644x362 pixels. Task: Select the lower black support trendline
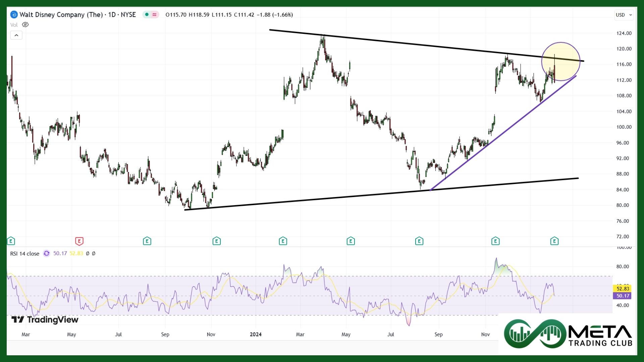click(x=381, y=194)
